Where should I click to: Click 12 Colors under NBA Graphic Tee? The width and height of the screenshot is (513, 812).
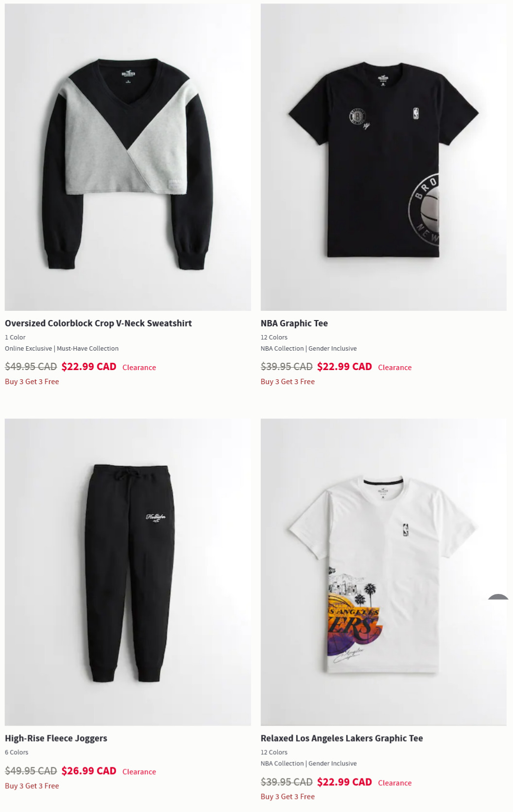point(274,337)
